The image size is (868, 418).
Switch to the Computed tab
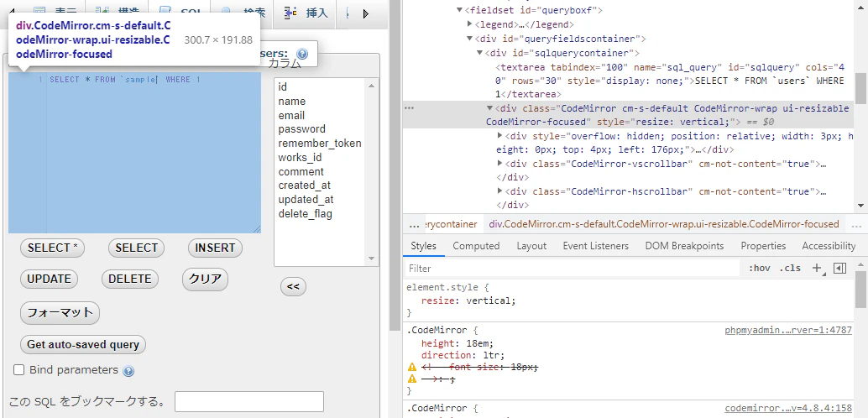[476, 246]
